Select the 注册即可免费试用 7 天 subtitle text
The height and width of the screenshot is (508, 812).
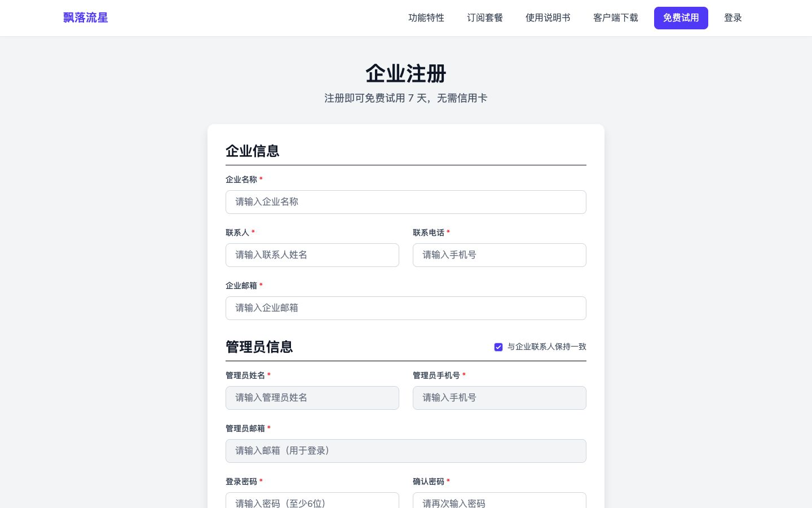(406, 98)
